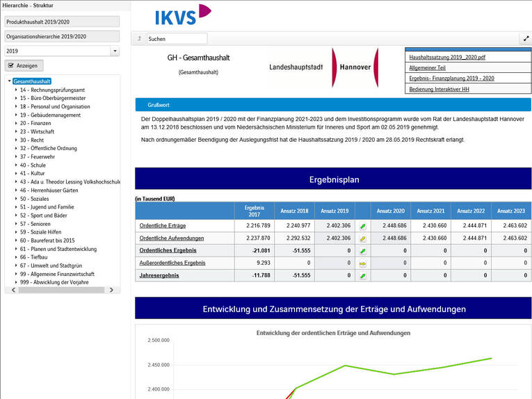Click the trend icon in Ordentliche Aufwendungen row

362,238
